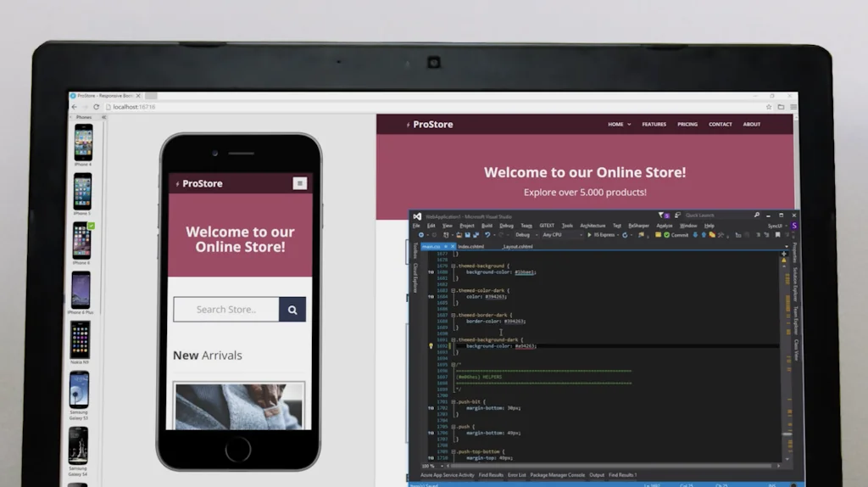Switch to the _Layout.cshtml editor tab
This screenshot has height=487, width=868.
[x=518, y=247]
